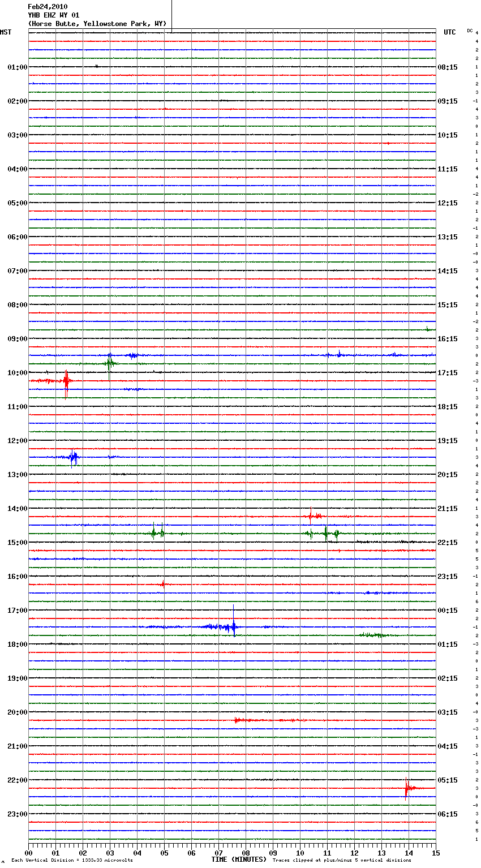This screenshot has height=868, width=481.
Task: Click the red event in the 14:15 MST trace
Action: pos(314,515)
